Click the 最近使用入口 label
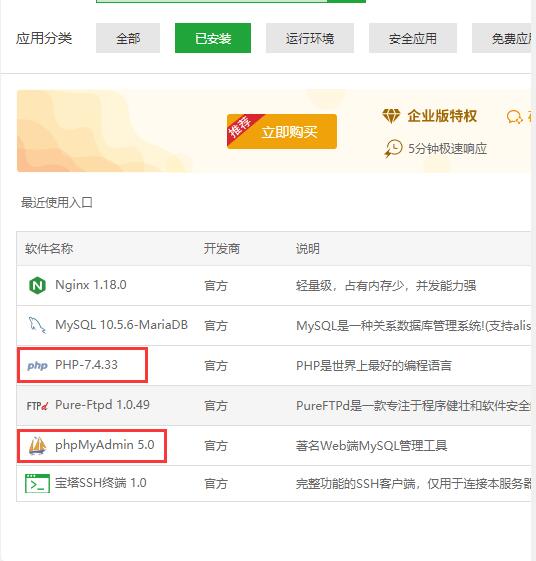536x561 pixels. 57,203
